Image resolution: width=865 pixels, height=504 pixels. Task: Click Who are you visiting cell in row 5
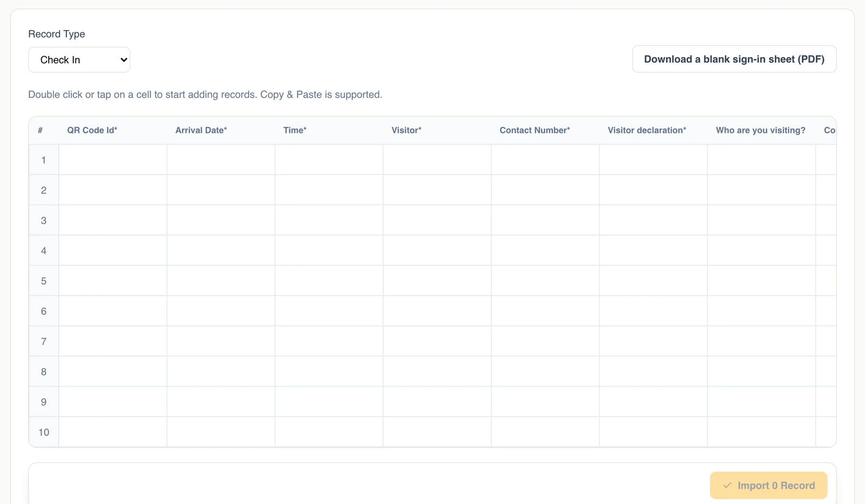pyautogui.click(x=762, y=281)
